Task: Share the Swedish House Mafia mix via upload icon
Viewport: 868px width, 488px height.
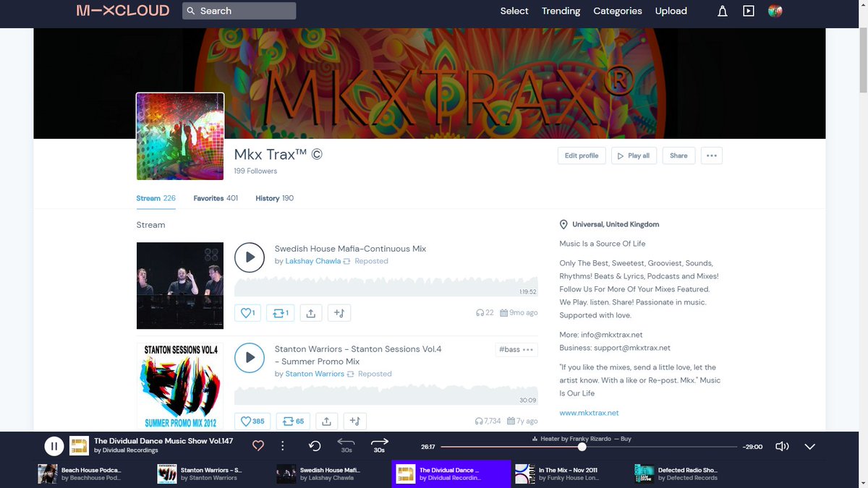Action: [310, 312]
